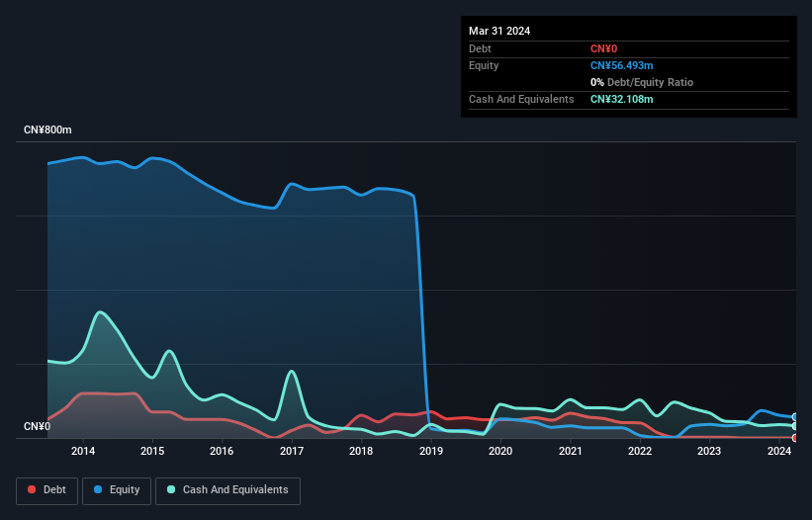Image resolution: width=812 pixels, height=520 pixels.
Task: Click the Cash value CN¥32.108m
Action: [621, 99]
